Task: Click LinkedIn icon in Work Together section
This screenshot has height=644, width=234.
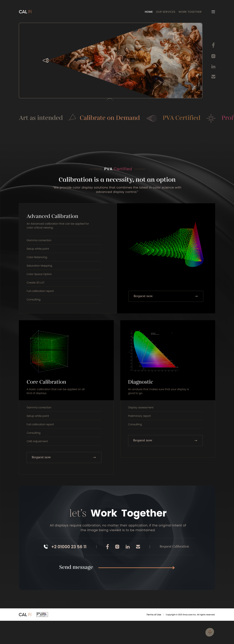Action: (128, 546)
